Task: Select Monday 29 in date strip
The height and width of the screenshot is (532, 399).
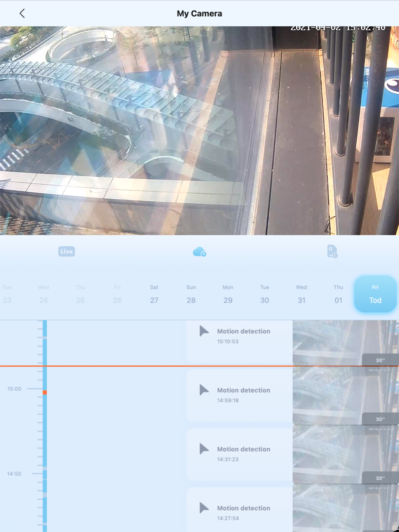Action: [x=228, y=294]
